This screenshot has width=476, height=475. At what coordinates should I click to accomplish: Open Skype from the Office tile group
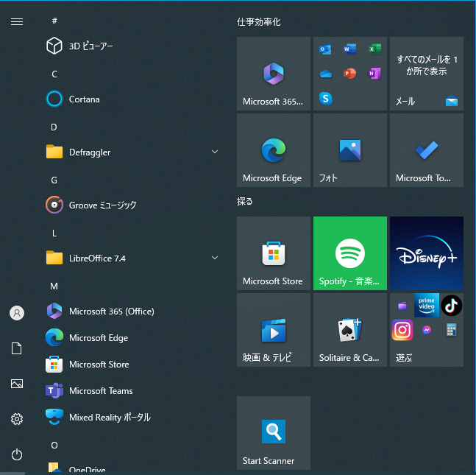325,99
